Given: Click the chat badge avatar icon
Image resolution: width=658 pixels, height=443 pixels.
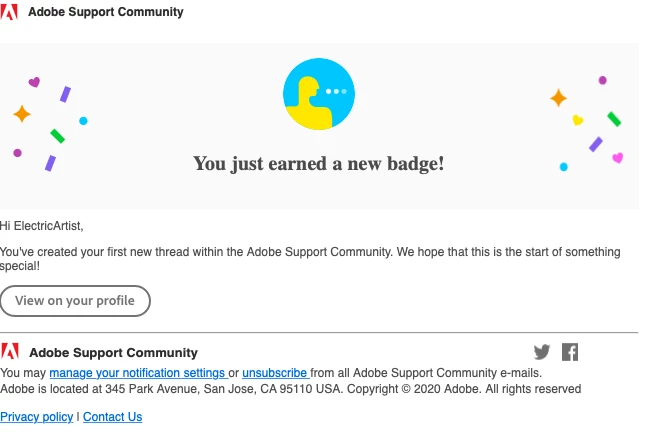Looking at the screenshot, I should pyautogui.click(x=319, y=94).
